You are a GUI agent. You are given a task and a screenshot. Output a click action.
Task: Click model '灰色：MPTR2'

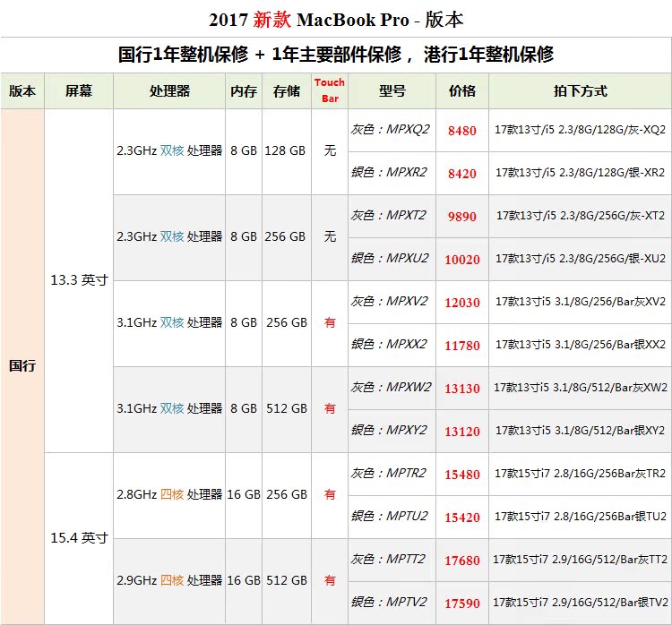click(x=388, y=473)
